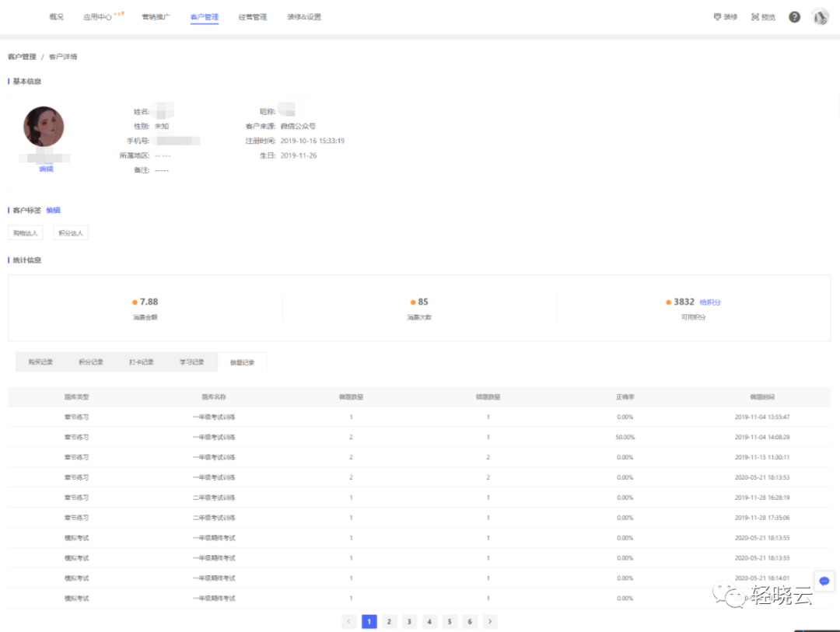Click the 购物达人 customer tag

(26, 233)
